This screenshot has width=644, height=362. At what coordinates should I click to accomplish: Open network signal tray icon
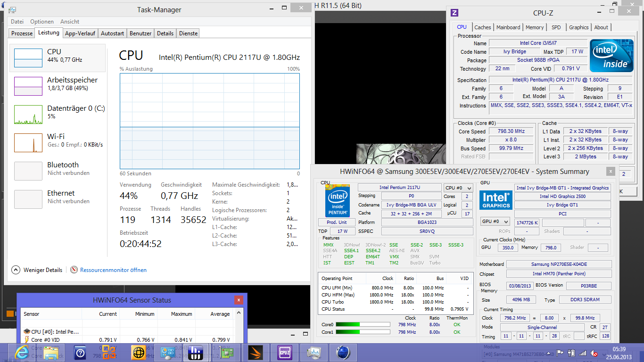583,353
